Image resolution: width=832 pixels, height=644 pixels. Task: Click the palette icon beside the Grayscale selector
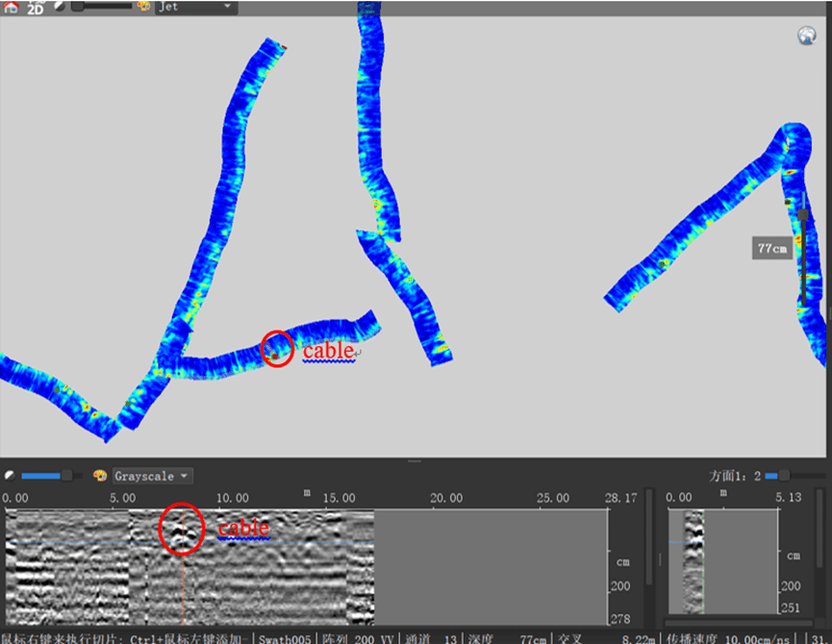(99, 476)
